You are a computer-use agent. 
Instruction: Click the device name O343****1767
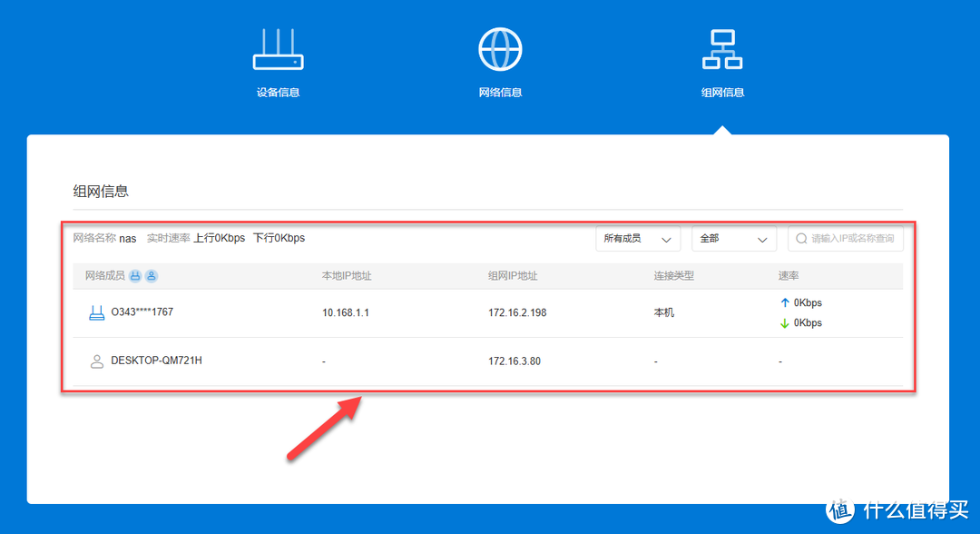pyautogui.click(x=142, y=312)
